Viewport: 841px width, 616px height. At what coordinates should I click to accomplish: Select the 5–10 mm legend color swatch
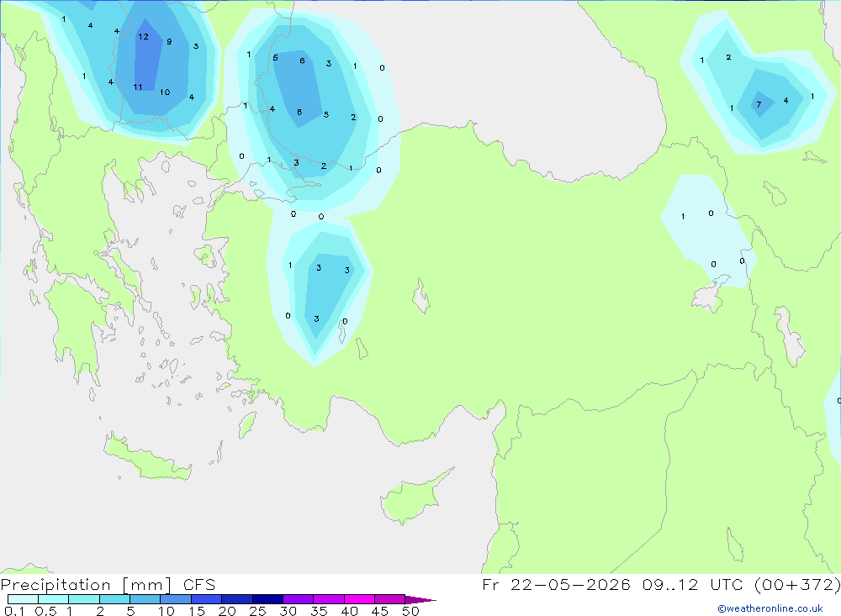145,599
